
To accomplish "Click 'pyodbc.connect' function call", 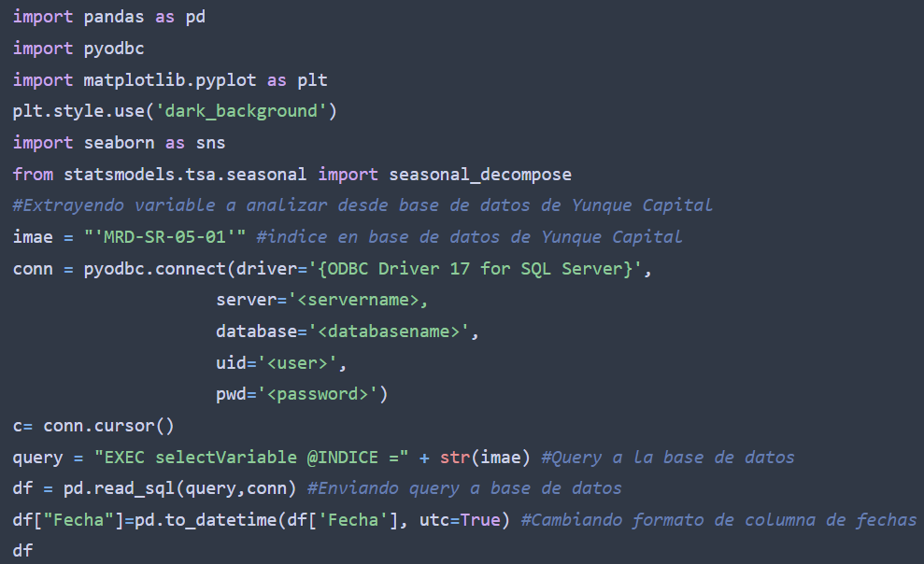I will click(154, 269).
